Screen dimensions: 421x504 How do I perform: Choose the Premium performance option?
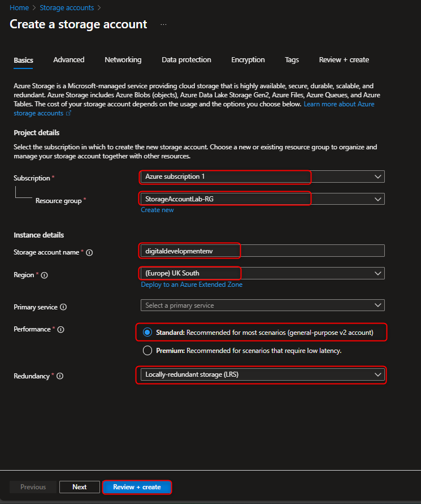click(147, 350)
